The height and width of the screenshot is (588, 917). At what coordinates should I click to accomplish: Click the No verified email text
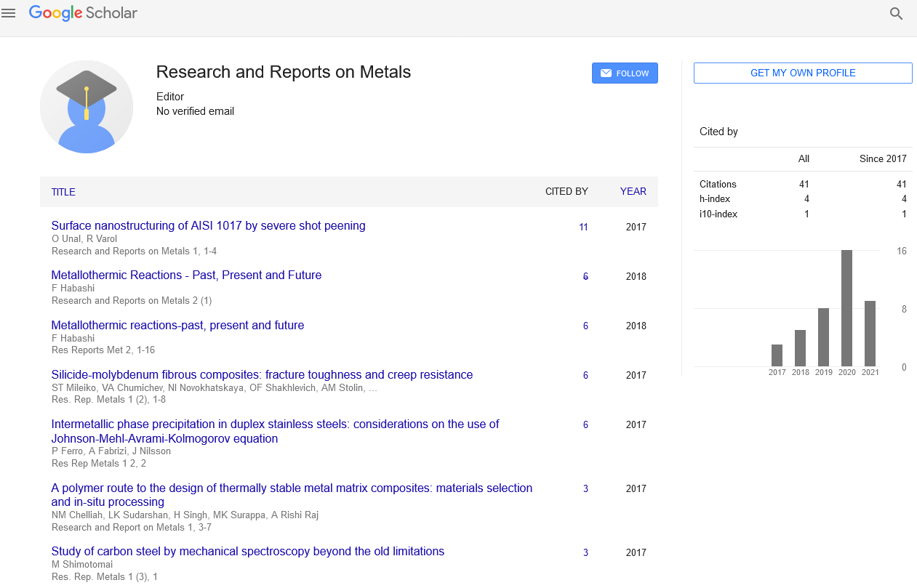coord(195,111)
